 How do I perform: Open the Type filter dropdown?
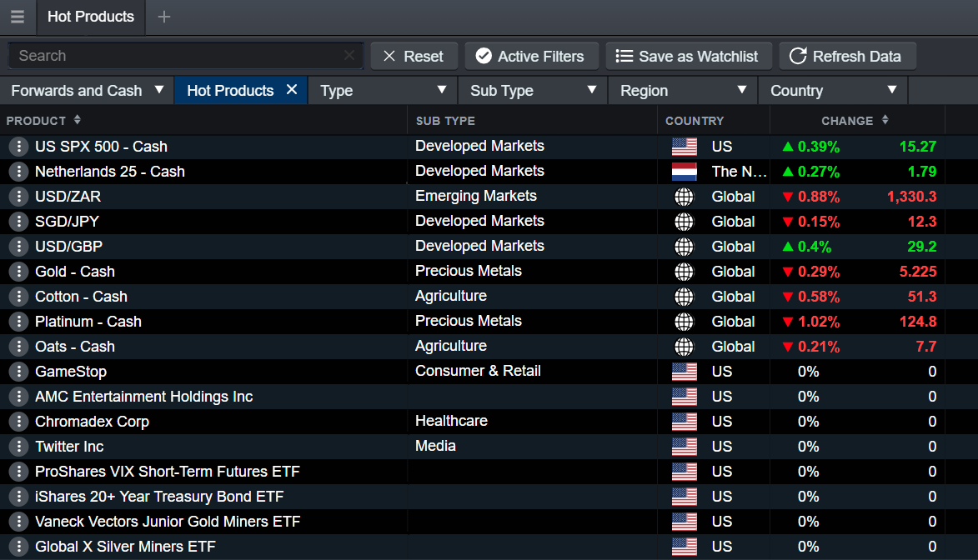click(x=383, y=91)
